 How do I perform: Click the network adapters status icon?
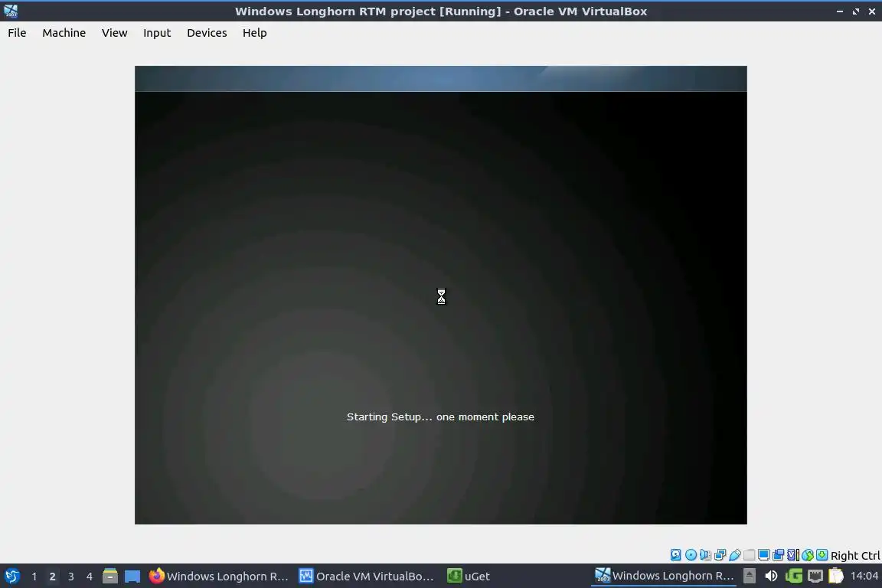pos(720,555)
